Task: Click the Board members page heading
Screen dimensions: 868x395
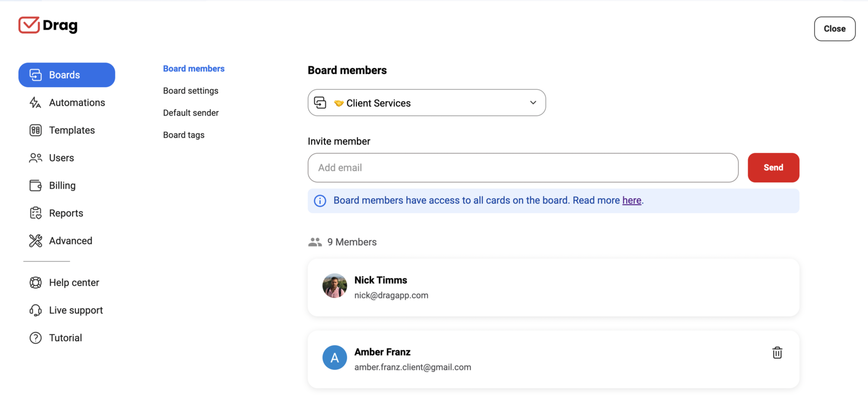Action: click(347, 70)
